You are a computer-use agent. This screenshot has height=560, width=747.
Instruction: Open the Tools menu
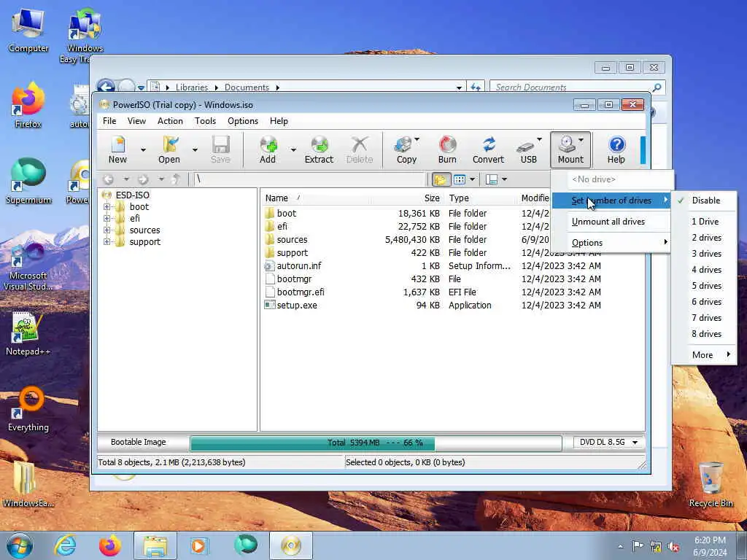tap(205, 121)
